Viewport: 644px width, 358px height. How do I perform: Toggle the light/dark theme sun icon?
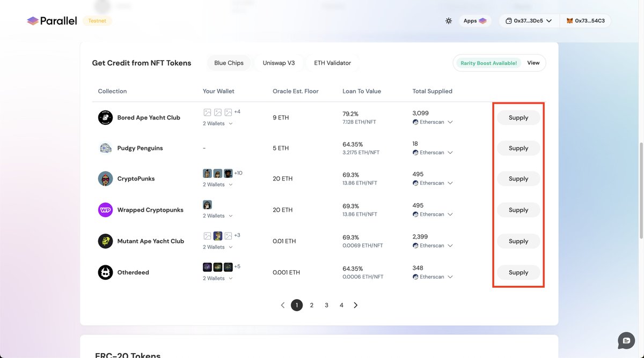[x=449, y=21]
